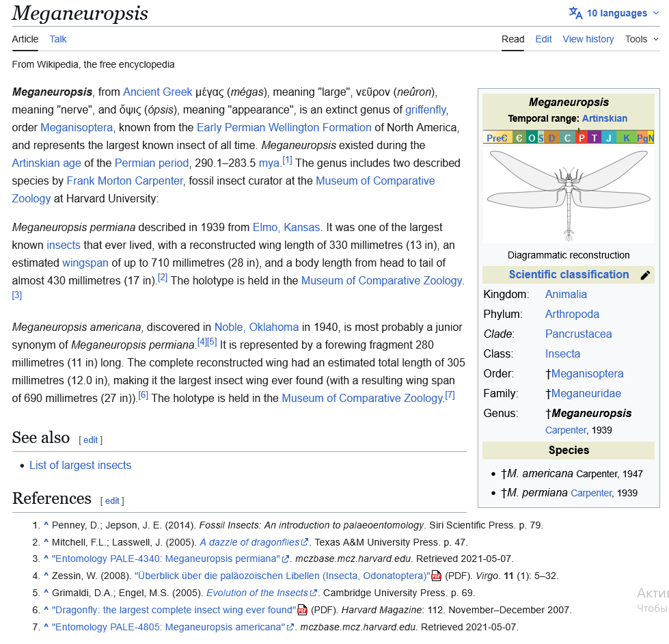This screenshot has width=669, height=644.
Task: Open the Tools dropdown menu
Action: pyautogui.click(x=642, y=39)
